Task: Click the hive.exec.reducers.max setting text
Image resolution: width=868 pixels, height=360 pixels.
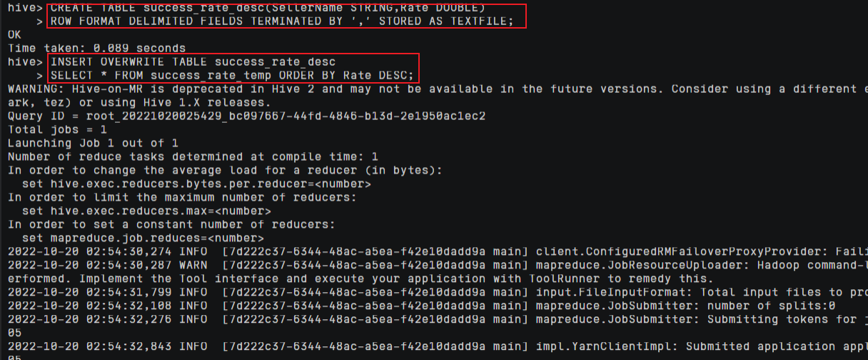Action: (x=146, y=211)
